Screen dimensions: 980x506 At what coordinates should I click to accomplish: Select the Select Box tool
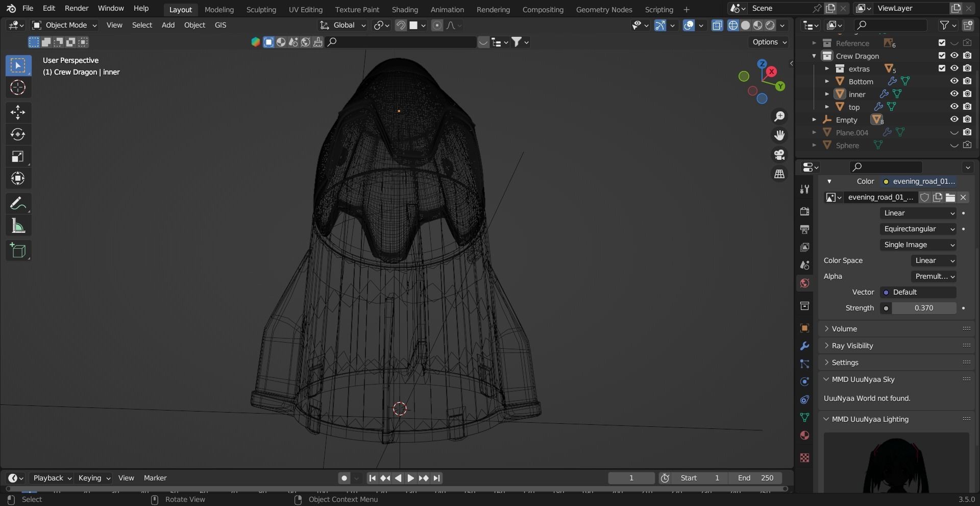click(x=18, y=65)
